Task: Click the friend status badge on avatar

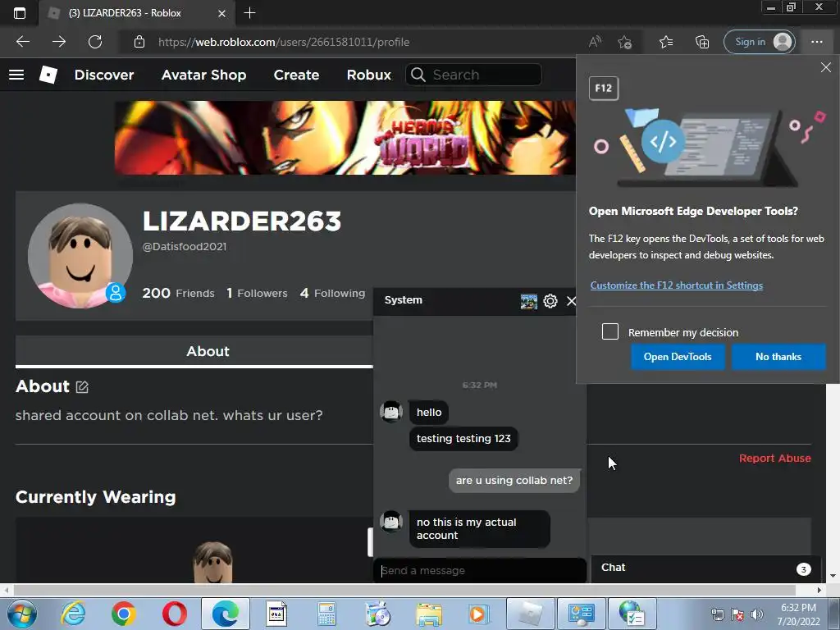Action: (115, 293)
